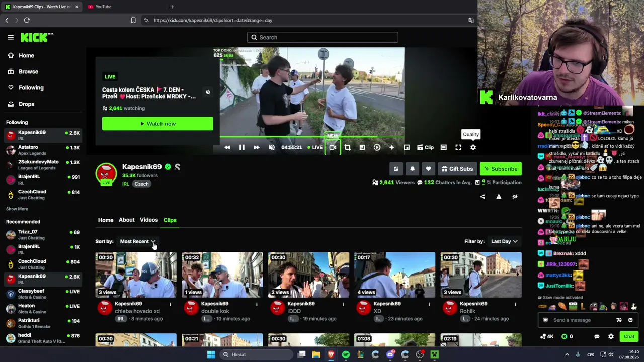The image size is (644, 362).
Task: Subscribe to Kapesnik69
Action: (501, 169)
